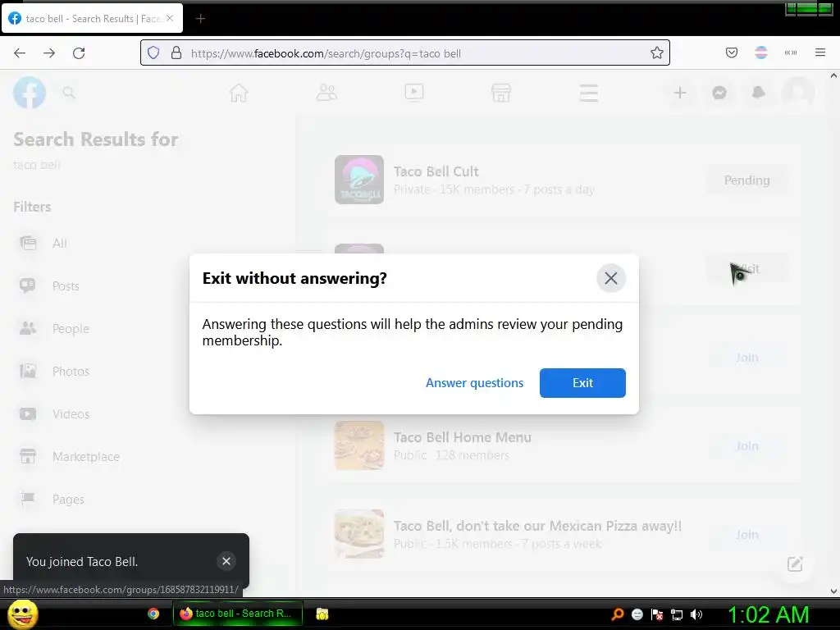The height and width of the screenshot is (630, 840).
Task: Click the volume speaker tray icon
Action: [696, 614]
